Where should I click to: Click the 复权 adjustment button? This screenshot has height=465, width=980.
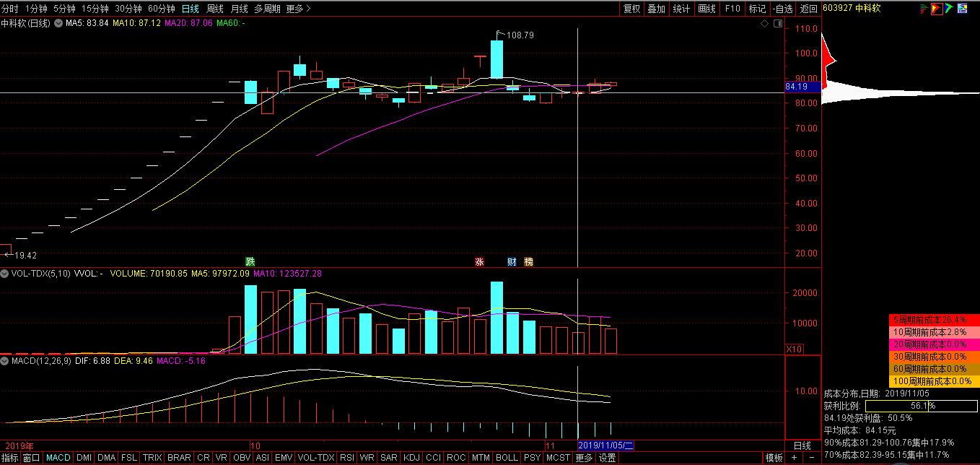tap(631, 9)
